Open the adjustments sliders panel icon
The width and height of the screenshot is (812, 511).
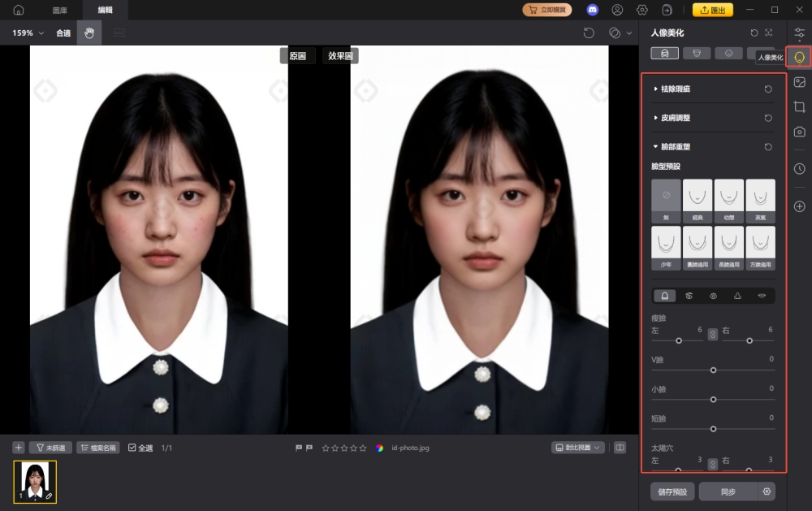click(x=799, y=33)
